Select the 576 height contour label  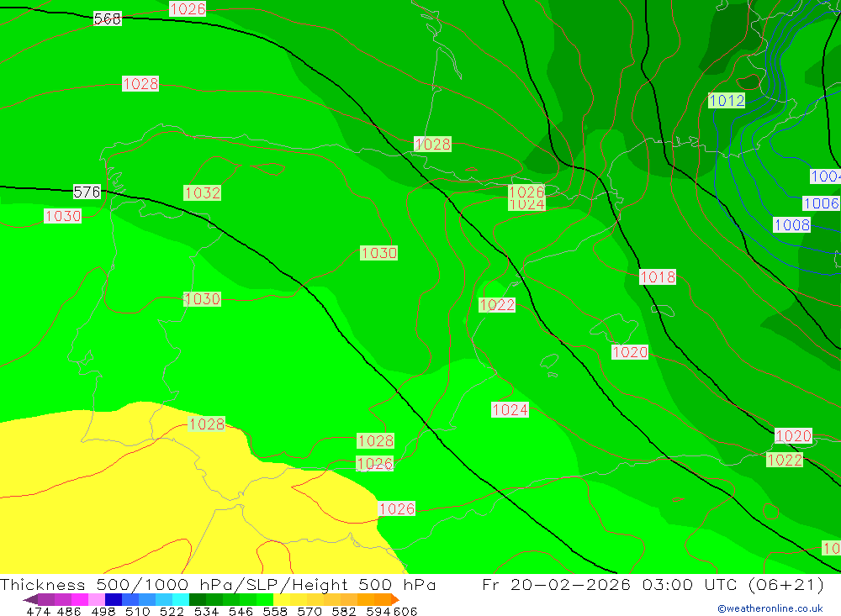(x=87, y=192)
